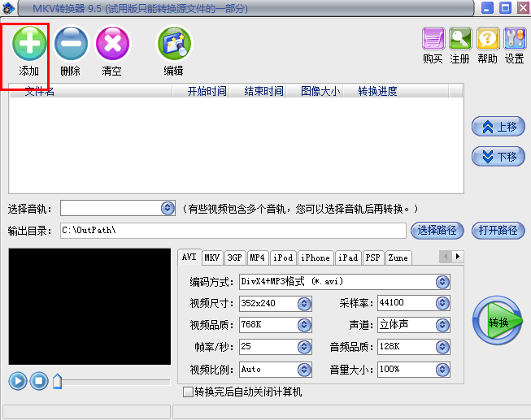Click the application icon in title bar

point(8,8)
